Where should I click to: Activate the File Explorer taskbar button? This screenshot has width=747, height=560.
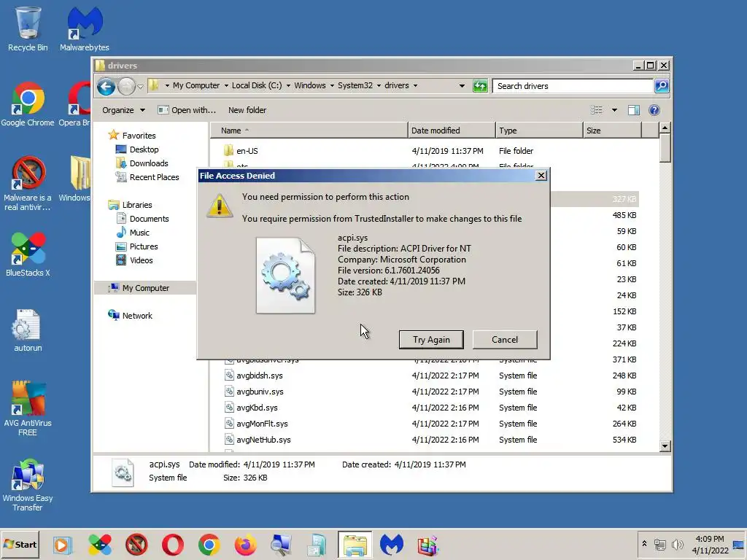355,545
